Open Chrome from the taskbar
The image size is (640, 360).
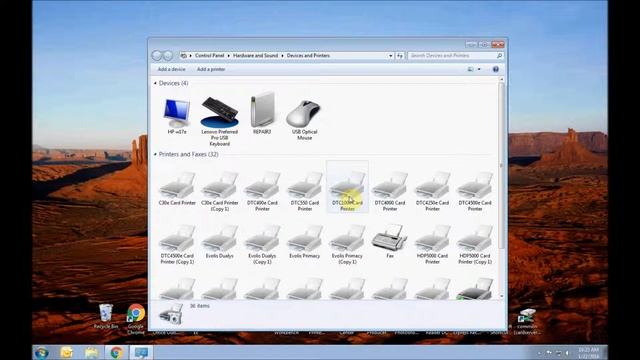pyautogui.click(x=116, y=353)
